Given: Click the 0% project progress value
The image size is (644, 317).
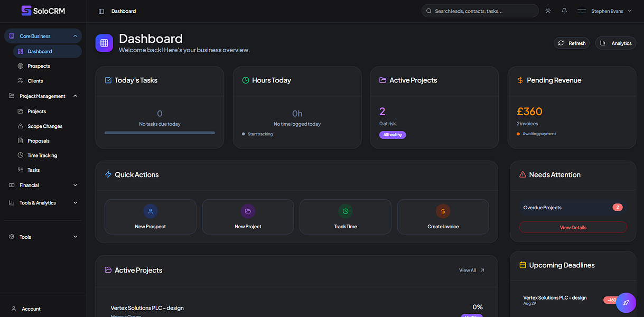Looking at the screenshot, I should coord(478,307).
